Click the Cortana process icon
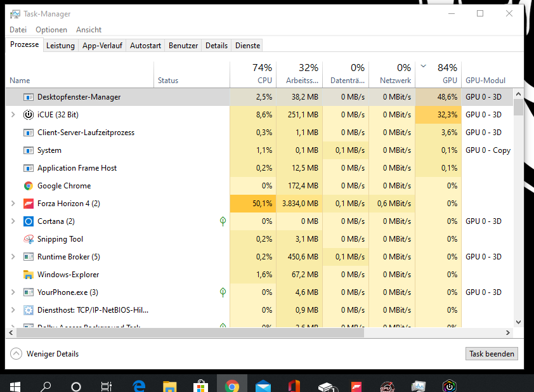Viewport: 534px width, 392px height. pyautogui.click(x=29, y=221)
